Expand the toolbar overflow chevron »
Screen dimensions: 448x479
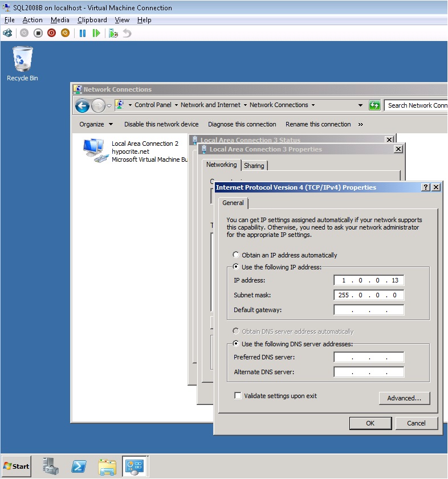tap(361, 124)
